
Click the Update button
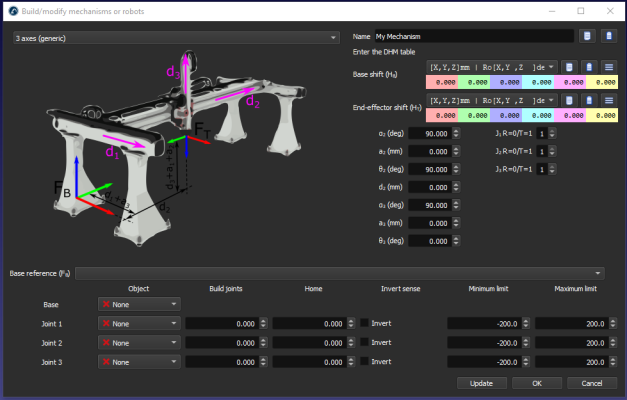481,383
